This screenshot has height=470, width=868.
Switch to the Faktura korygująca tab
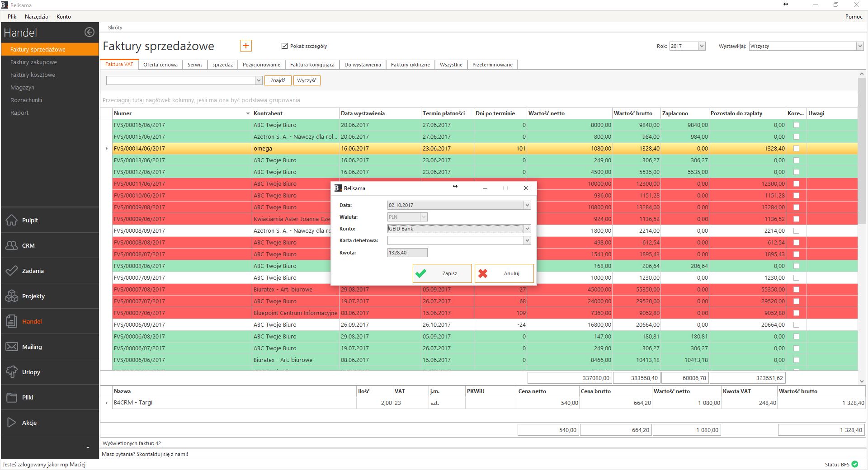tap(312, 65)
